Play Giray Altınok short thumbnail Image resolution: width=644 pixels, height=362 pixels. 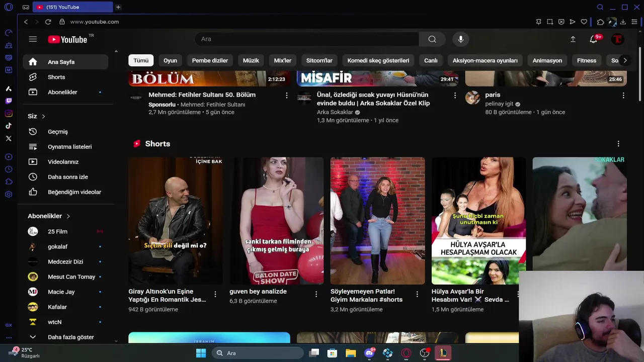pyautogui.click(x=176, y=221)
